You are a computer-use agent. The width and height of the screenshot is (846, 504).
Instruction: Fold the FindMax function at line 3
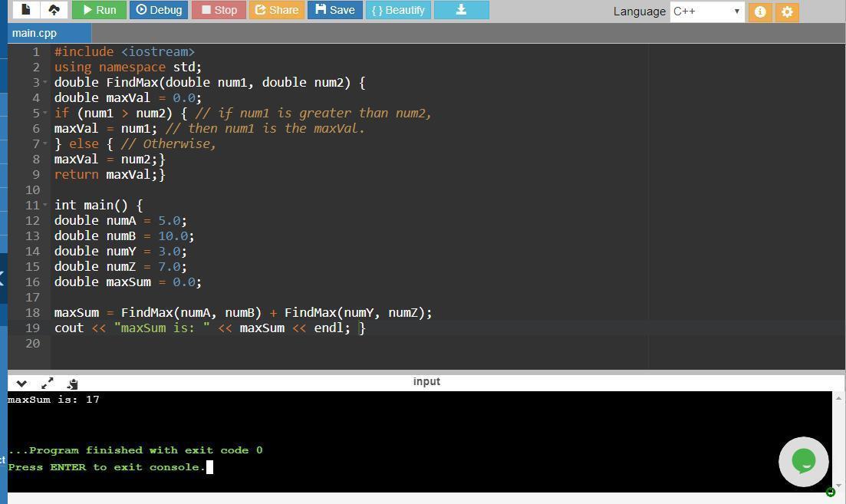[45, 82]
